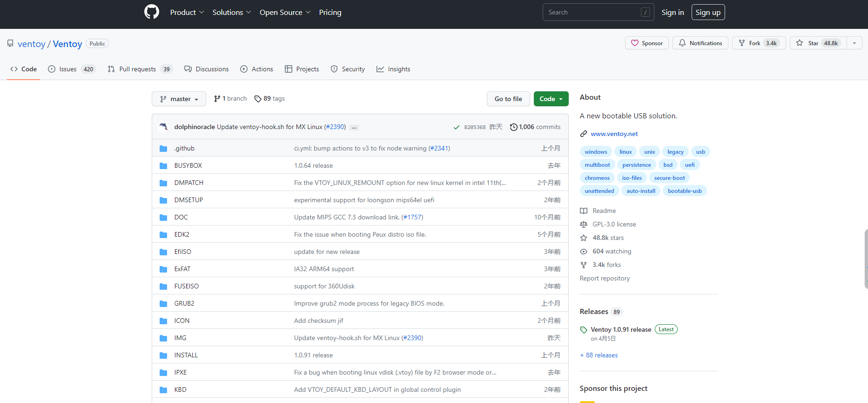The width and height of the screenshot is (868, 403).
Task: Expand the commit message ellipsis
Action: [x=354, y=127]
